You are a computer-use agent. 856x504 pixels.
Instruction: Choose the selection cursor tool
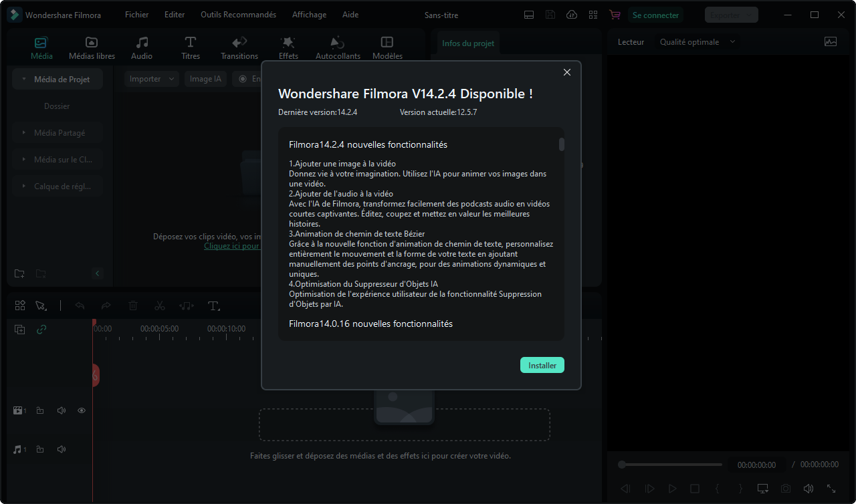coord(41,305)
